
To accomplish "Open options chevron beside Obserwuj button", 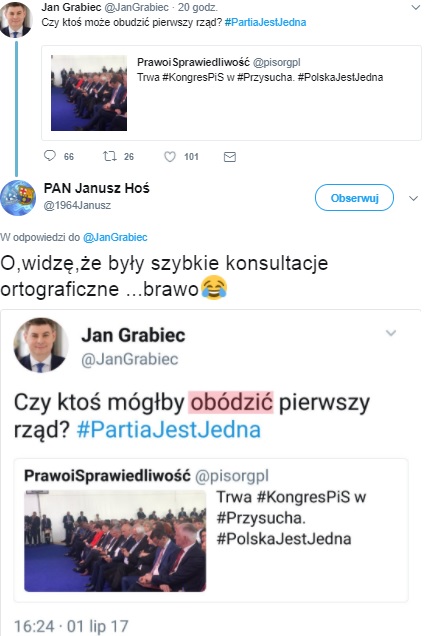I will 414,198.
